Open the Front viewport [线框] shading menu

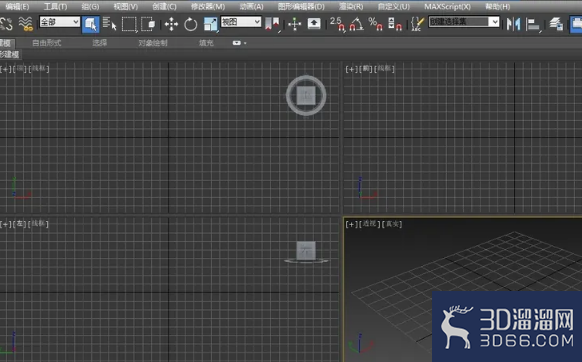click(385, 69)
